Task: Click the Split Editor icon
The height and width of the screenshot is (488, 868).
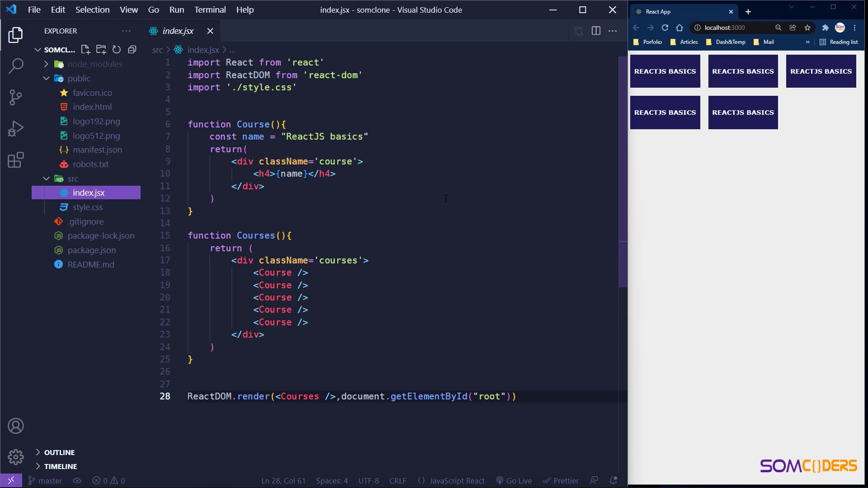Action: pyautogui.click(x=596, y=31)
